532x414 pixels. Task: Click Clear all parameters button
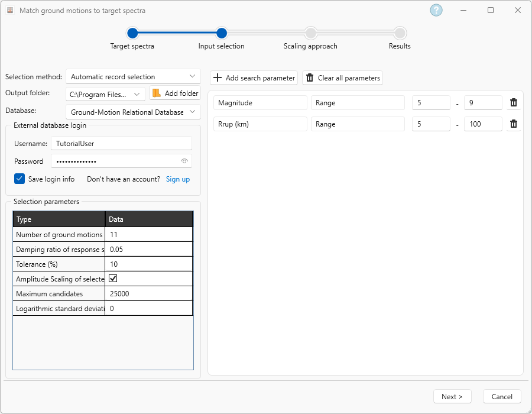click(x=343, y=77)
